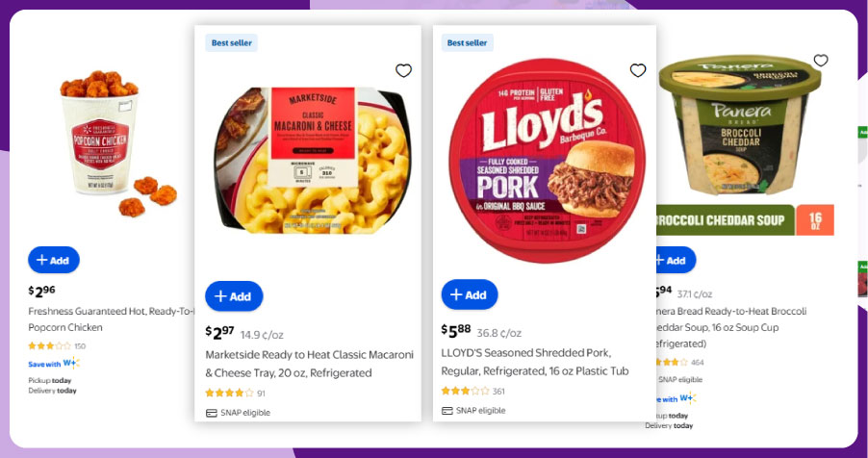This screenshot has width=868, height=458.
Task: Click star rating on LLOYD'S Pork
Action: [x=465, y=391]
